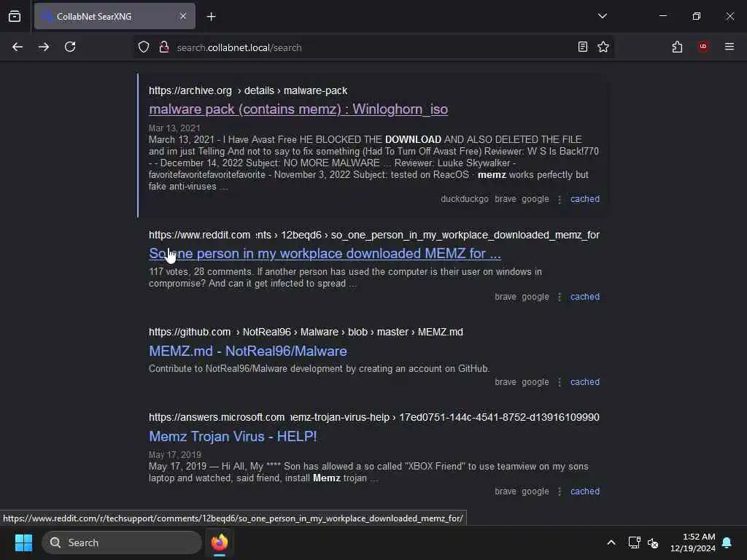
Task: Click 'google' engine label on GitHub result
Action: (535, 382)
